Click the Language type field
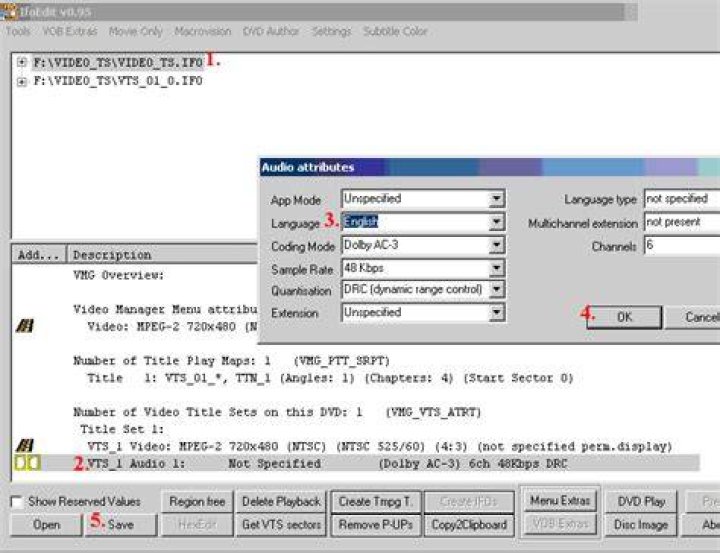 click(x=682, y=199)
